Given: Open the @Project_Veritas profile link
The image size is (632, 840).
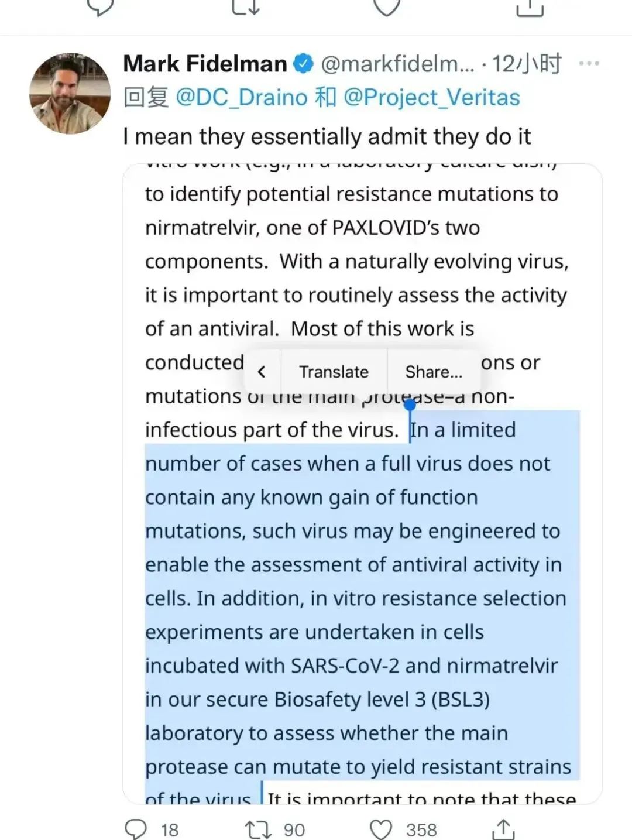Looking at the screenshot, I should point(431,97).
